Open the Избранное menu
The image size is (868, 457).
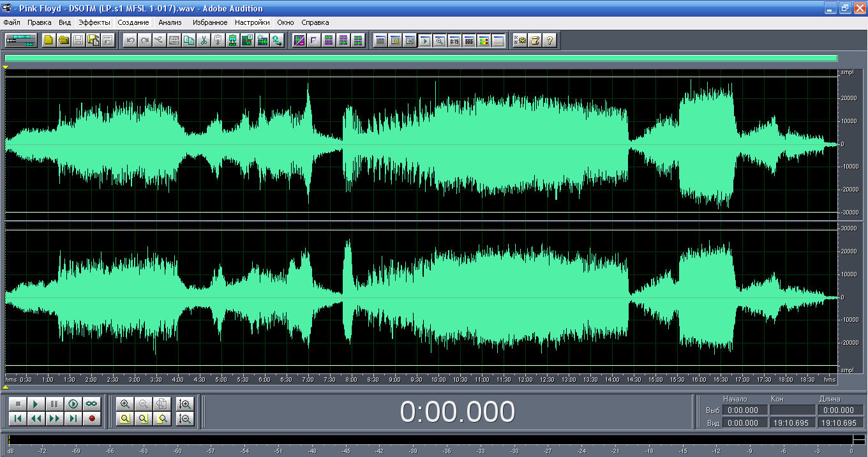coord(210,22)
